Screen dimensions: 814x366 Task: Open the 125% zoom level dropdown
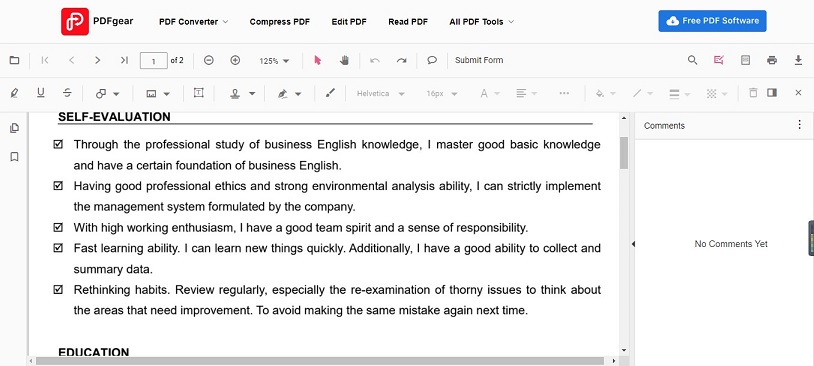(x=274, y=61)
